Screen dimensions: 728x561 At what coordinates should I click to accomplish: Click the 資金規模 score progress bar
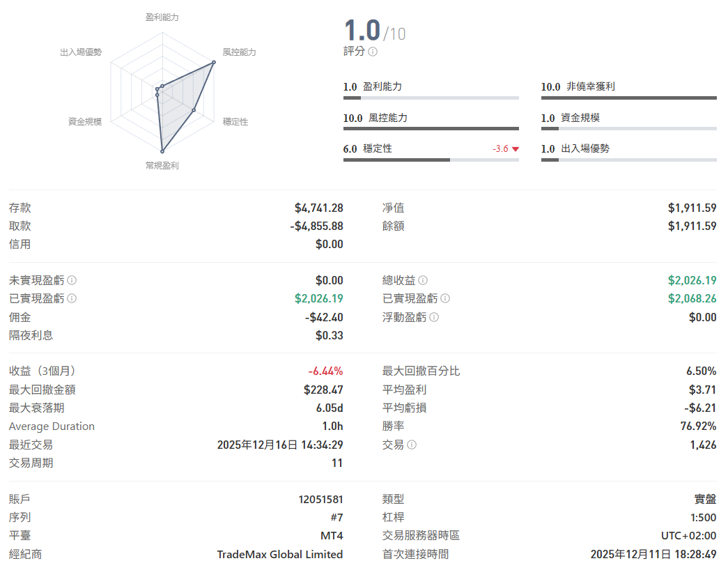pyautogui.click(x=628, y=129)
